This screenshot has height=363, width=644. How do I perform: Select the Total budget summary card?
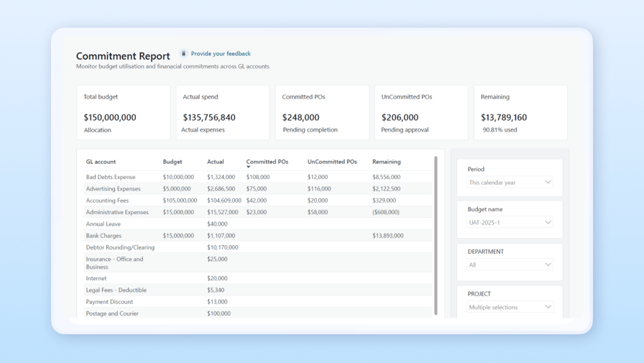click(124, 113)
